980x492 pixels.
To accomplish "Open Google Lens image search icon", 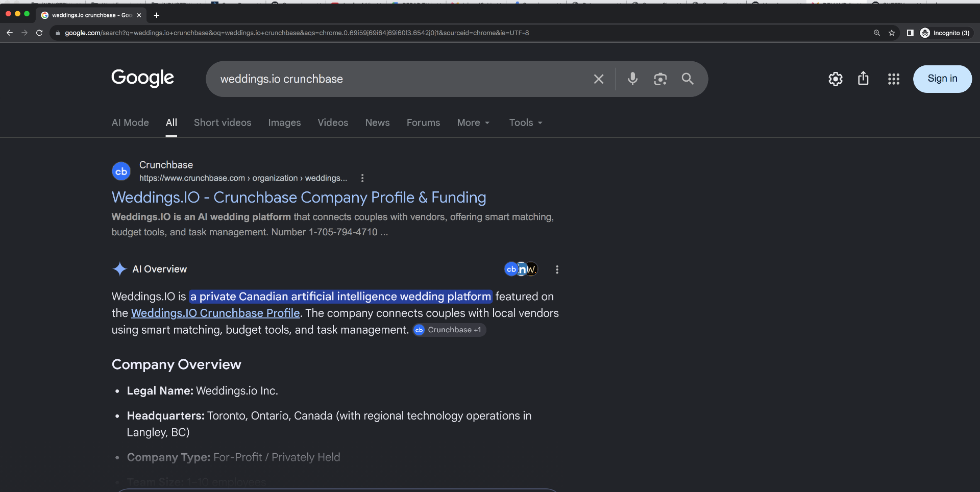I will tap(660, 79).
